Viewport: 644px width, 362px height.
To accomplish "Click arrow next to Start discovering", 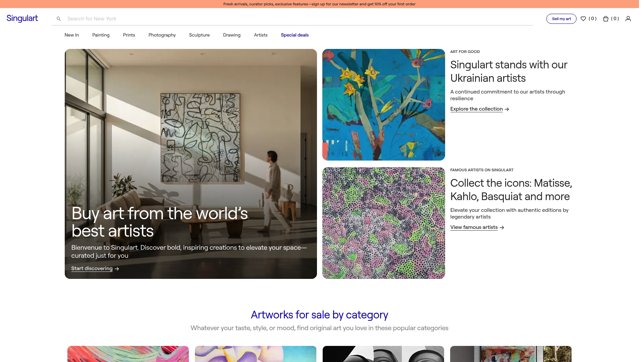I will point(117,269).
